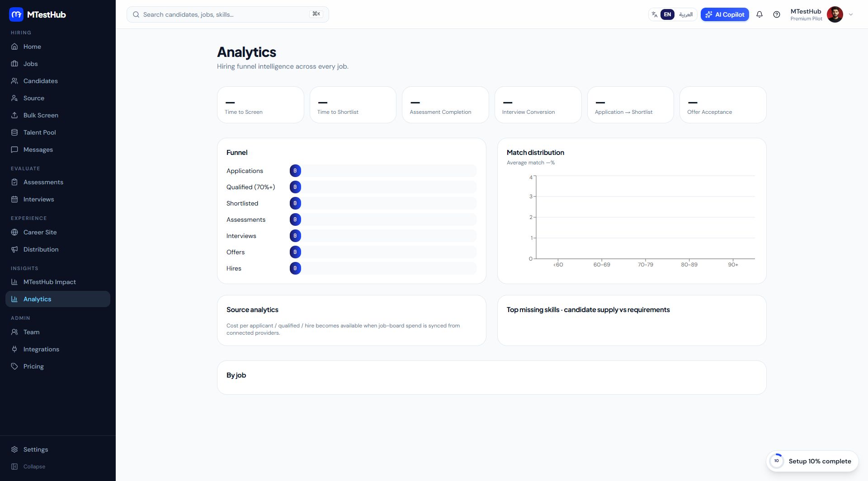Screen dimensions: 868x481
Task: Click the Candidates people icon
Action: pyautogui.click(x=14, y=81)
